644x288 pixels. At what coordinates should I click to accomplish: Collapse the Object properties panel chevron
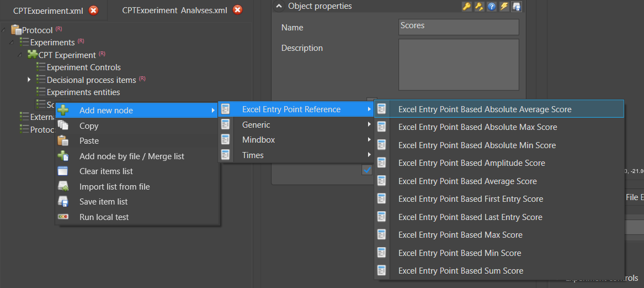280,7
